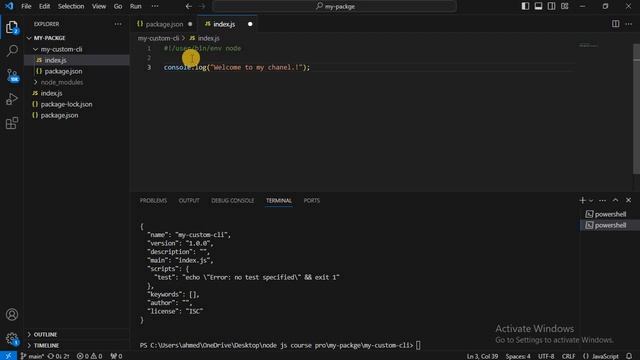
Task: Toggle the bottom panel layout icon
Action: (x=538, y=6)
